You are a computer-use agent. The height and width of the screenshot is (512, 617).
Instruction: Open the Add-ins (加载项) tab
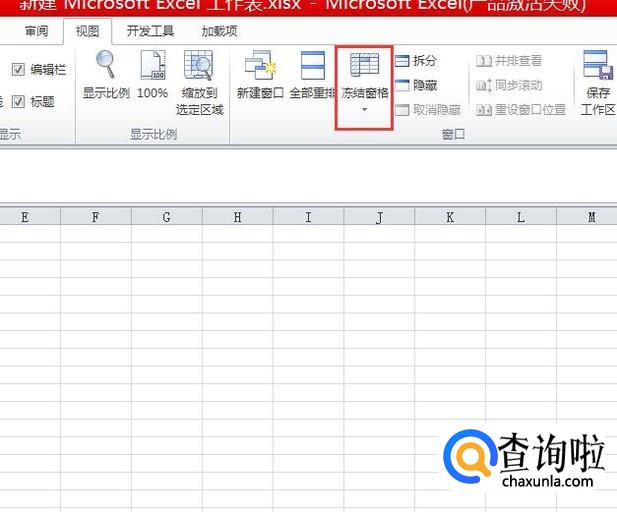(220, 31)
